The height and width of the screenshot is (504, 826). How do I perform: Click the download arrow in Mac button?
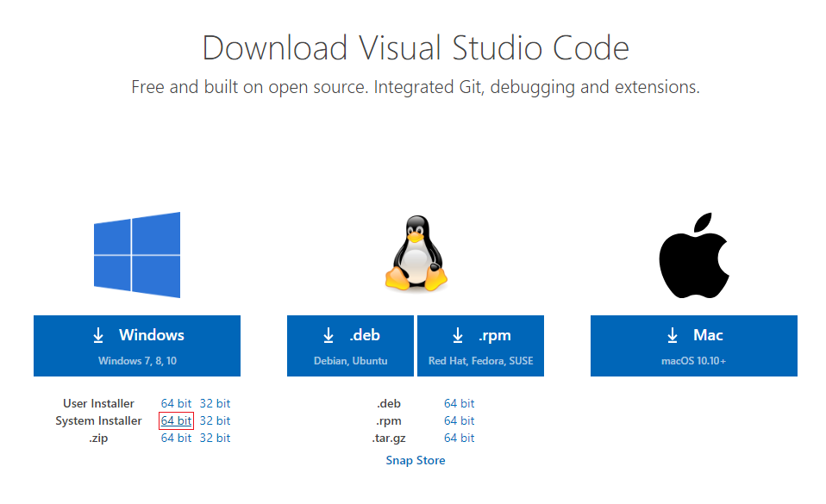[x=673, y=335]
